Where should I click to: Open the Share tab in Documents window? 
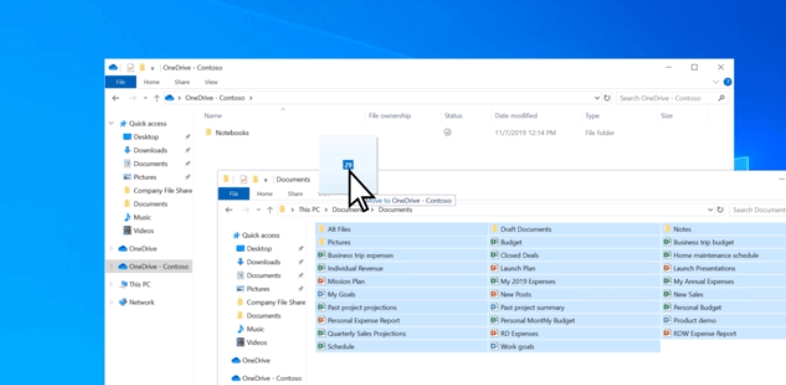click(295, 194)
